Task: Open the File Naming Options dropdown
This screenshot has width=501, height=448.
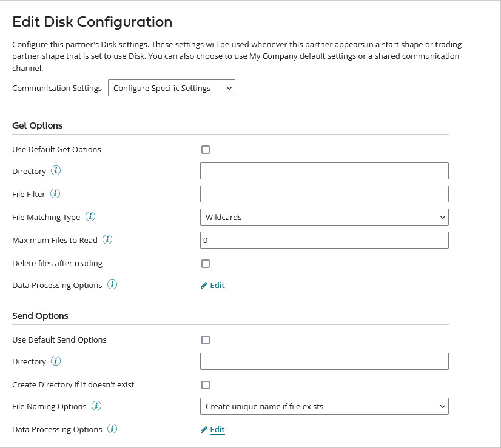Action: (x=324, y=406)
